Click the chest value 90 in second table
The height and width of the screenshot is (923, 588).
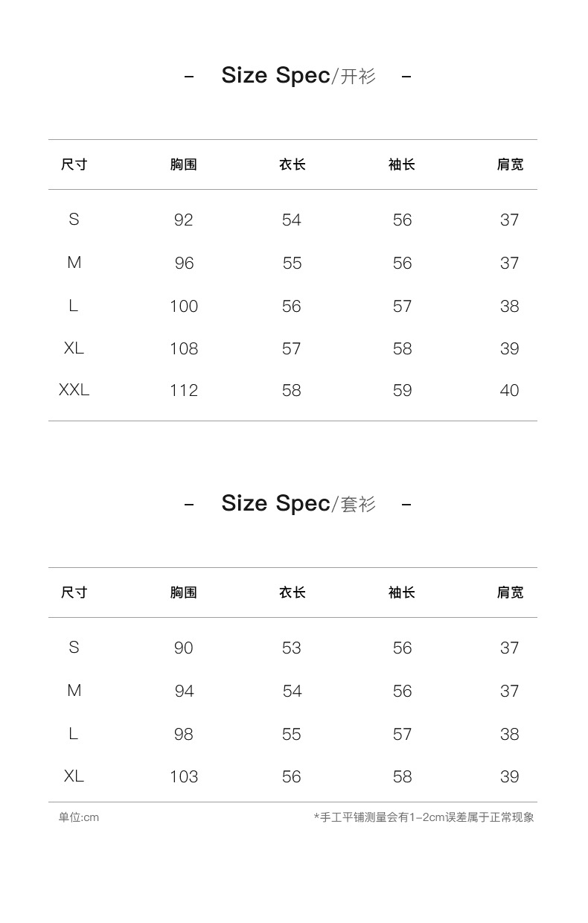183,648
